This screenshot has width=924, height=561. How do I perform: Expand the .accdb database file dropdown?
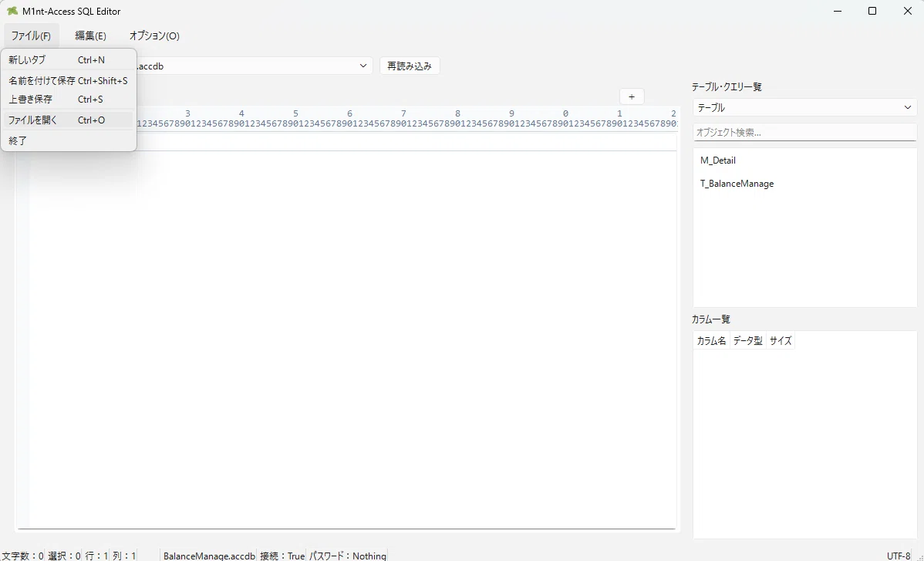coord(363,66)
